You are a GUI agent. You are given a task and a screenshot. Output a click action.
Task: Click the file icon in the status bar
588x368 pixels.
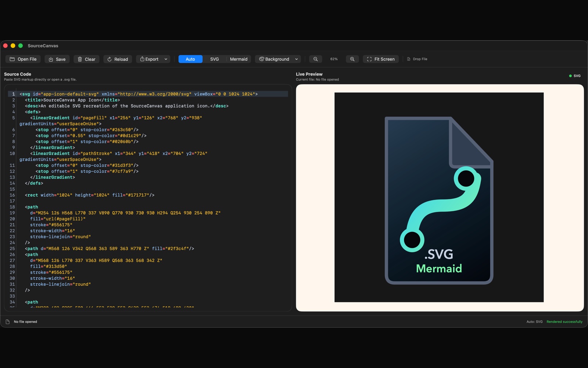tap(8, 322)
